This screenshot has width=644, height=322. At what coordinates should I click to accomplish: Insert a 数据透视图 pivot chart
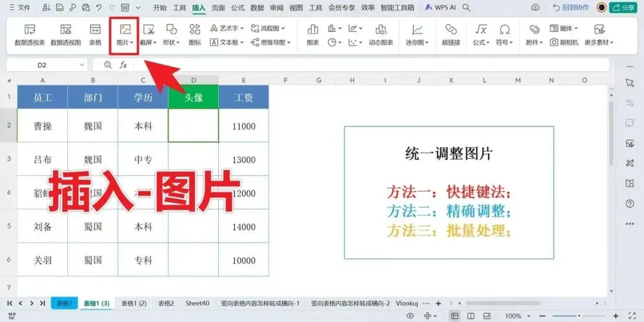point(66,35)
